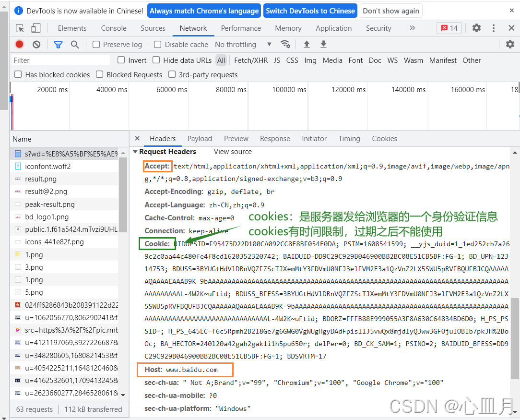
Task: Open DevTools settings gear
Action: pos(476,28)
